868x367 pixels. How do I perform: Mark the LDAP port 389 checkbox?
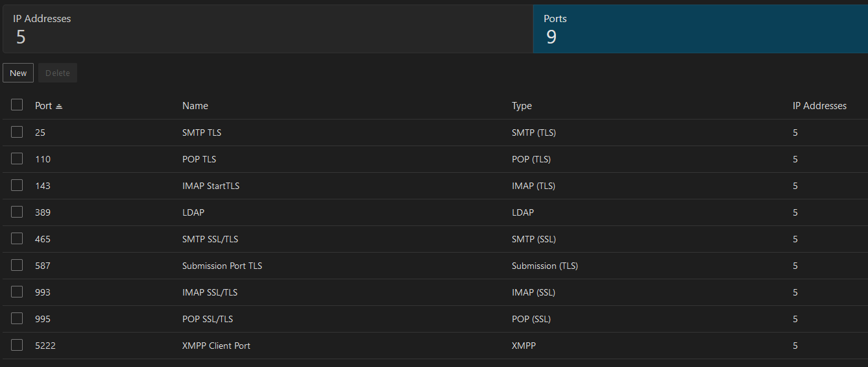[17, 212]
